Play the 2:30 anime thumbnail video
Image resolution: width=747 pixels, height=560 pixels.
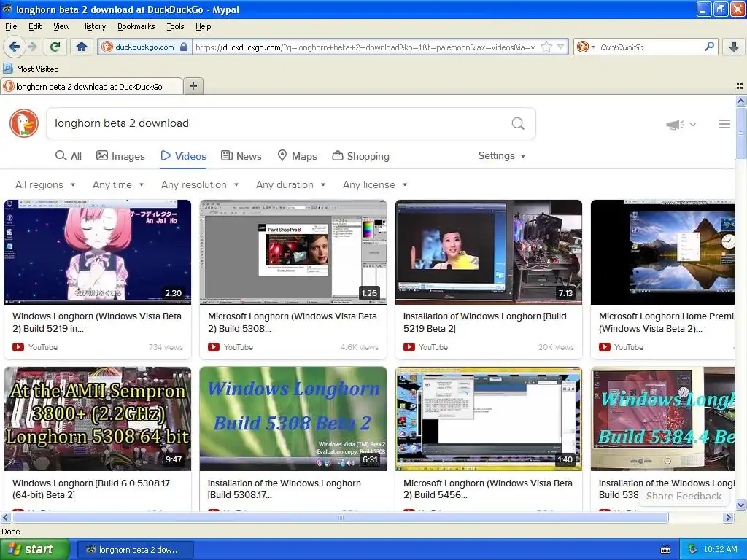(x=98, y=252)
